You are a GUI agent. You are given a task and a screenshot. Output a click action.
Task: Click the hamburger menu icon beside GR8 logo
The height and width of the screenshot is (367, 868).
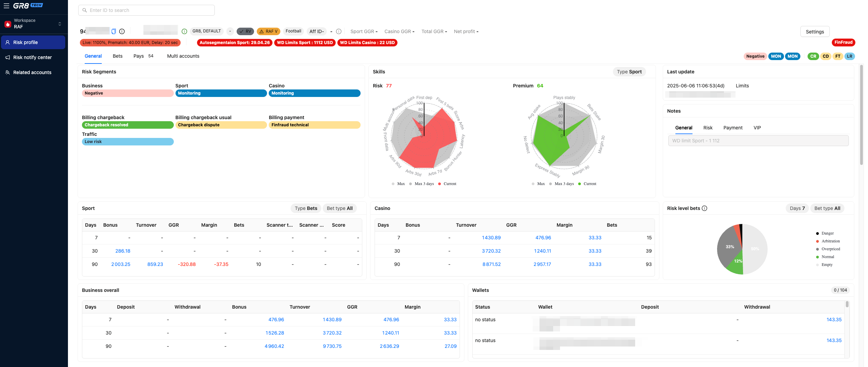point(6,6)
